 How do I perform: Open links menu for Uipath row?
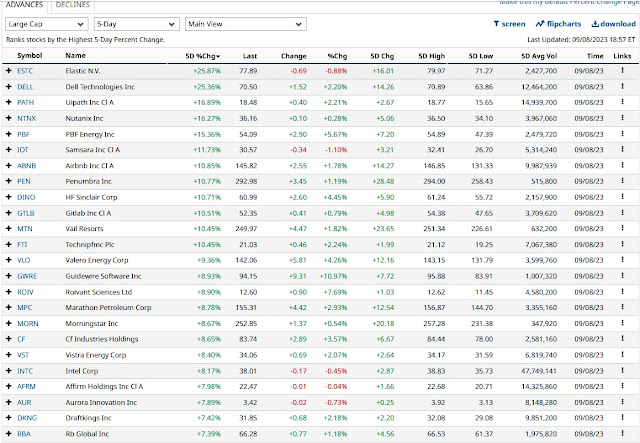[622, 102]
